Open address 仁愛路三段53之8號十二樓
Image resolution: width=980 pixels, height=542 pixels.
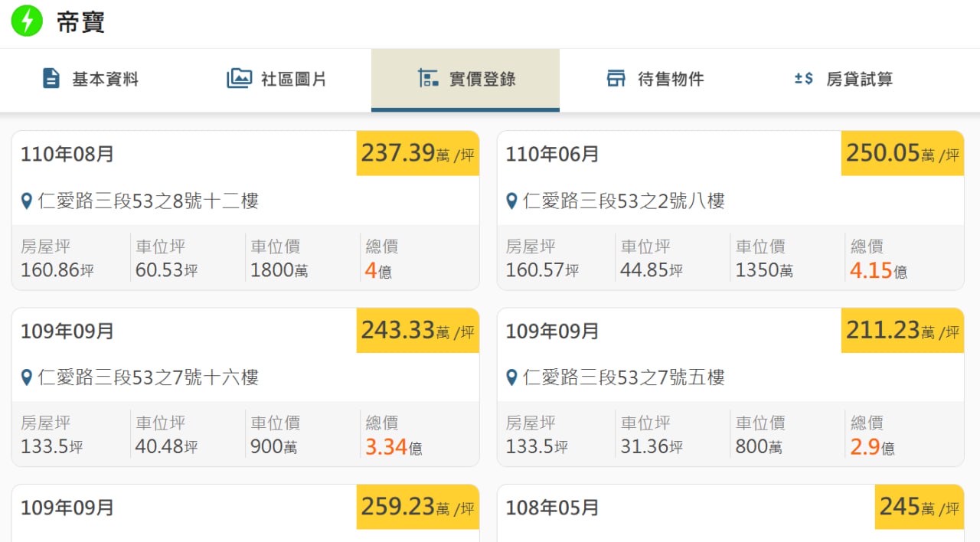click(x=149, y=201)
